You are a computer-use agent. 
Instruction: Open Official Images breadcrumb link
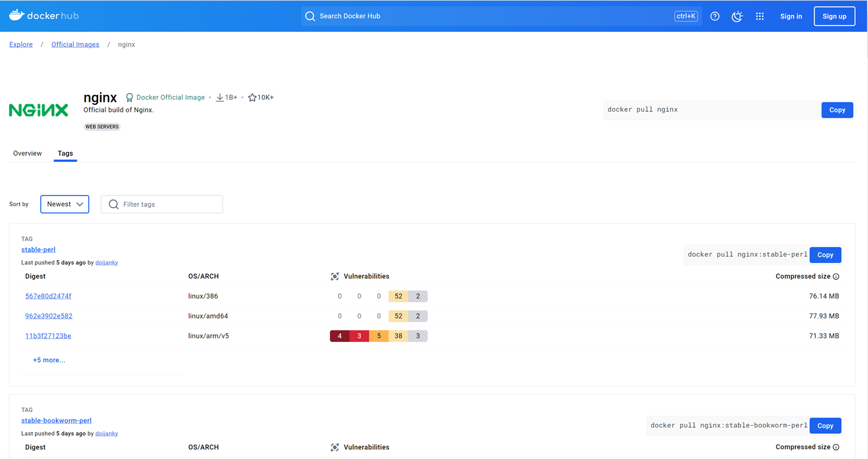(x=75, y=44)
